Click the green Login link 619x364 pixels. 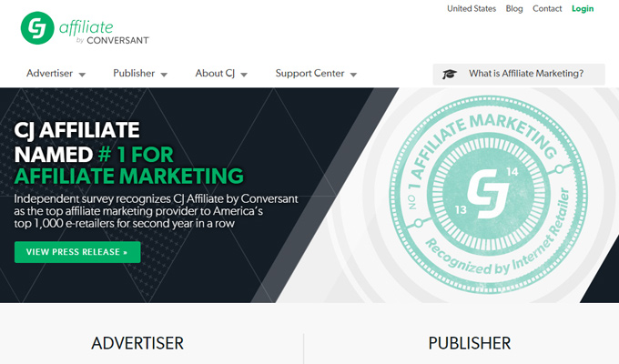tap(583, 9)
